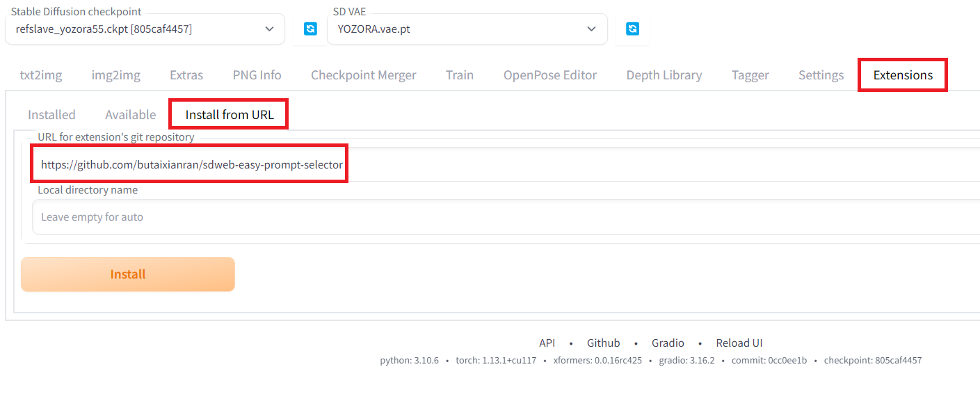Open the Stable Diffusion checkpoint dropdown

pos(145,29)
